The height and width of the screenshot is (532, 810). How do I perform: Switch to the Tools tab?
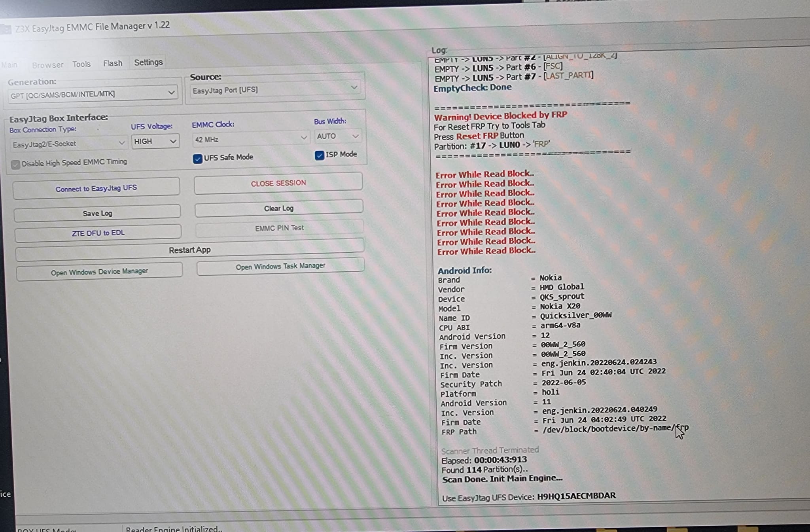tap(81, 64)
